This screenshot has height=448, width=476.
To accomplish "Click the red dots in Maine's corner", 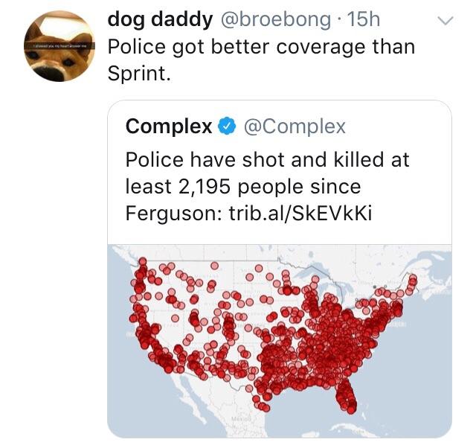I will tap(411, 281).
